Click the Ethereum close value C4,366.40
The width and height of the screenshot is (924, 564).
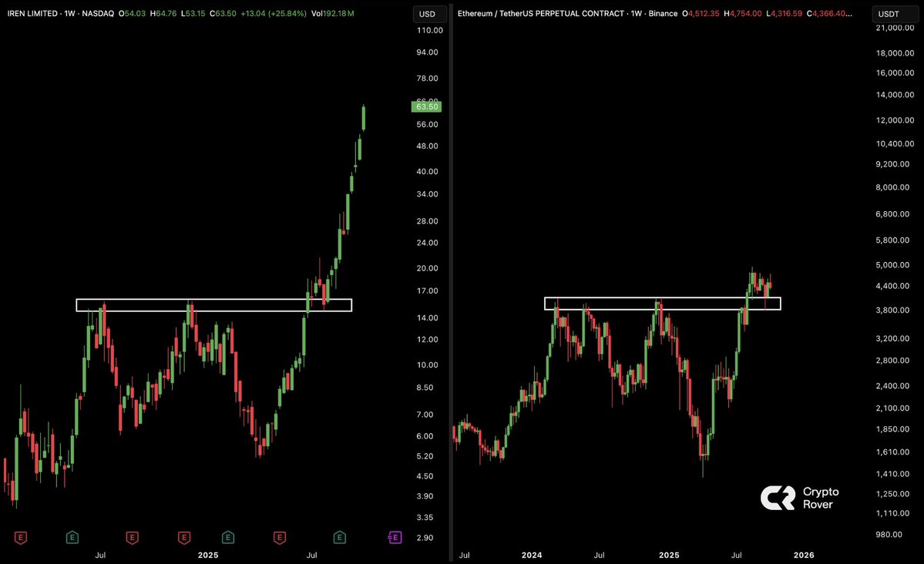click(x=829, y=14)
